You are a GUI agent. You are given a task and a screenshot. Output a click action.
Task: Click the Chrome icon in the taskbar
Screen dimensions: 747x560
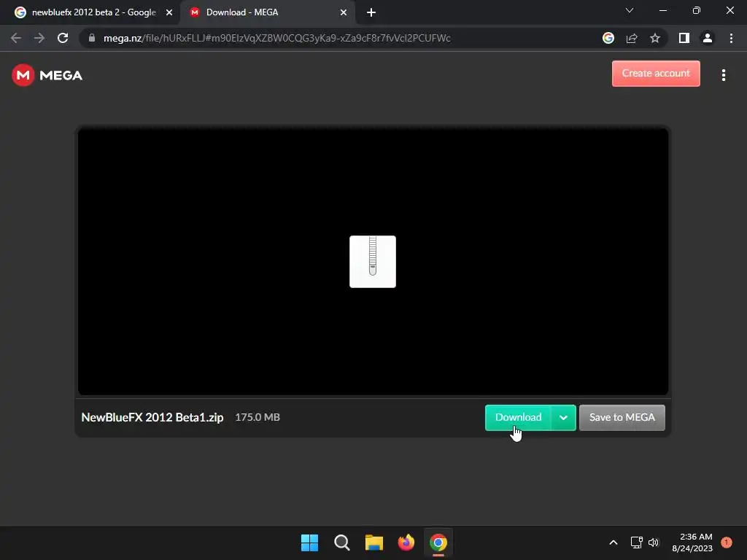click(438, 542)
